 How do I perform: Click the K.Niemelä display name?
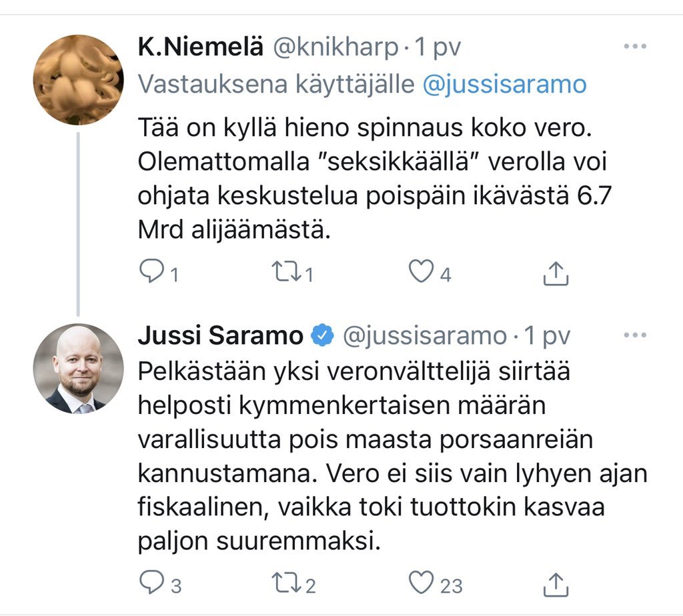pos(199,48)
